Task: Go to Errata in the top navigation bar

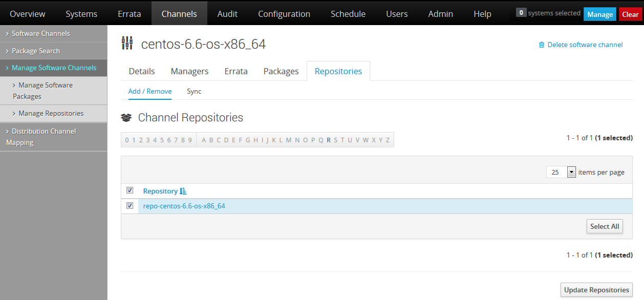Action: coord(130,14)
